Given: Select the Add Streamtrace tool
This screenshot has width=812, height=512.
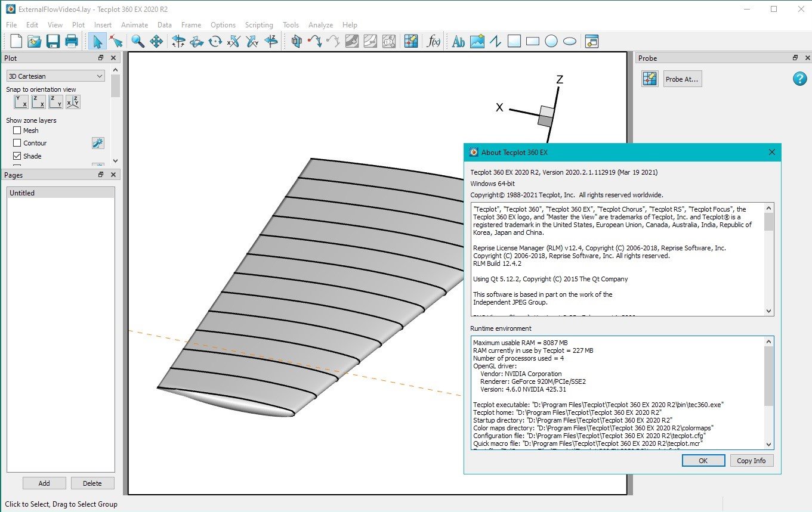Looking at the screenshot, I should coord(315,41).
